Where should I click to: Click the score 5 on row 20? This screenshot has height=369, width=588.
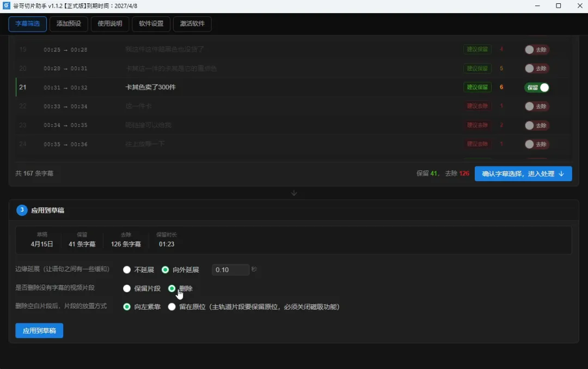(501, 68)
